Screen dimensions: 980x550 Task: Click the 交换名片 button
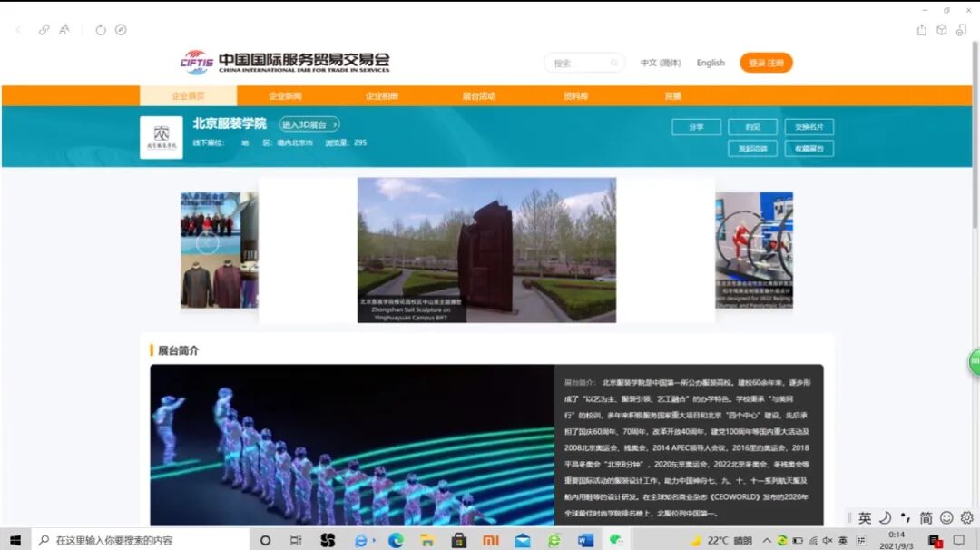(x=808, y=127)
